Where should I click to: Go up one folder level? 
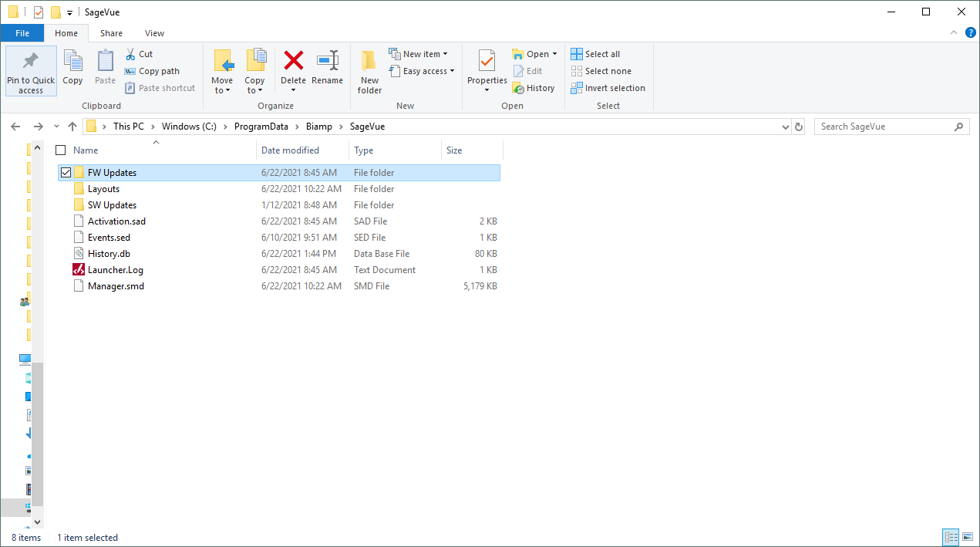click(x=72, y=127)
